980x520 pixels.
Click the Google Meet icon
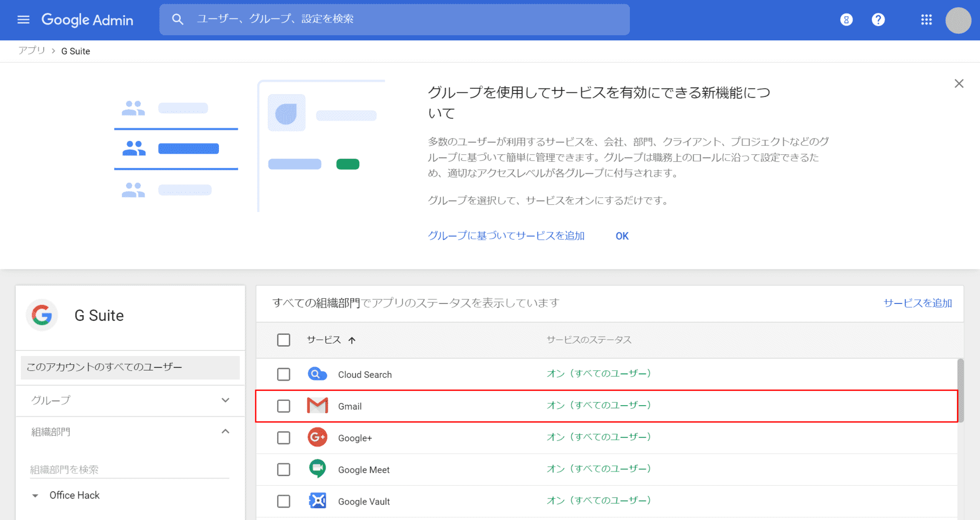317,469
